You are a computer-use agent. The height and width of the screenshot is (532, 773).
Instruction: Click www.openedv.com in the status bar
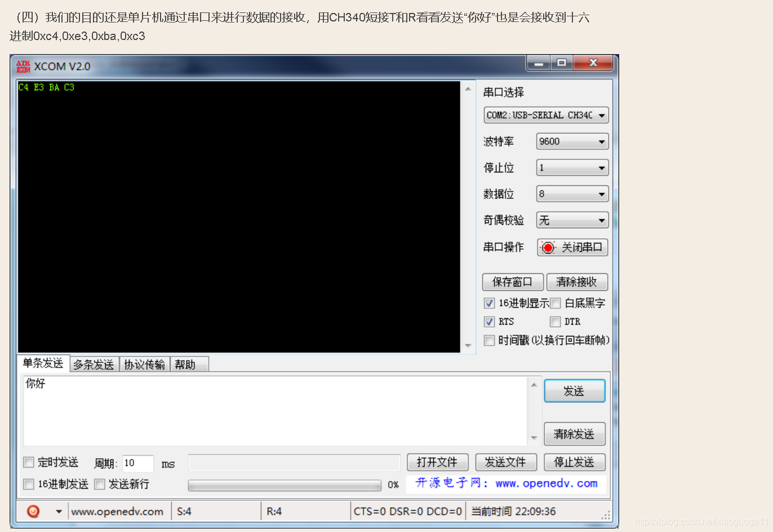pyautogui.click(x=117, y=512)
